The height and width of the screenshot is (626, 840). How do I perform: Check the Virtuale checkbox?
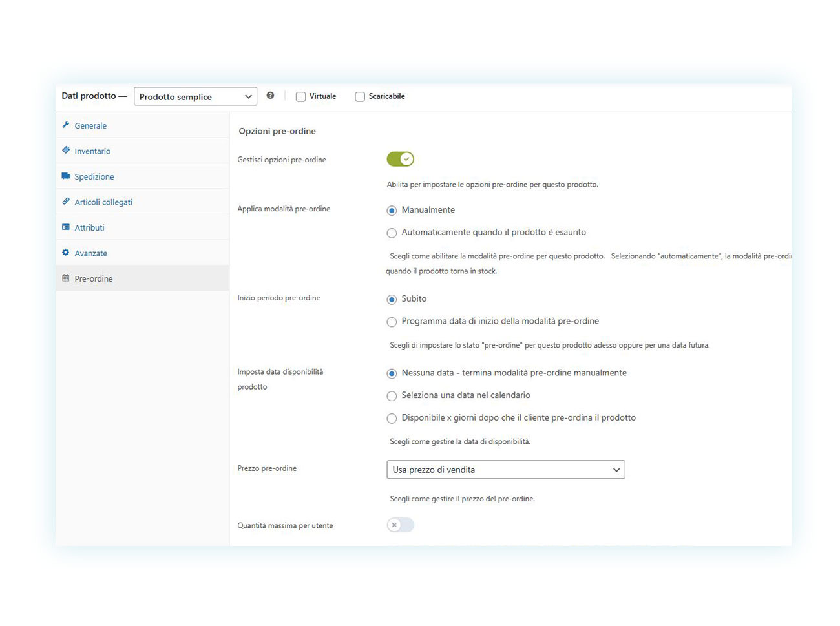point(300,96)
